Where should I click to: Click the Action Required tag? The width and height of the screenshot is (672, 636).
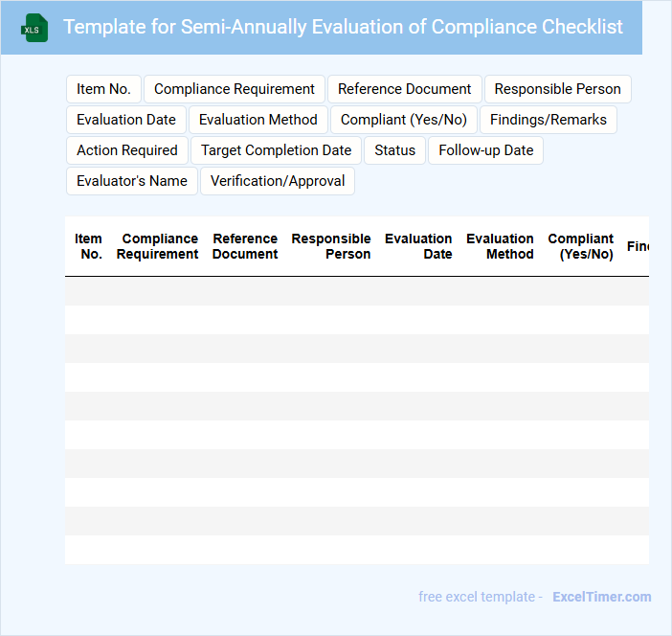click(x=127, y=150)
